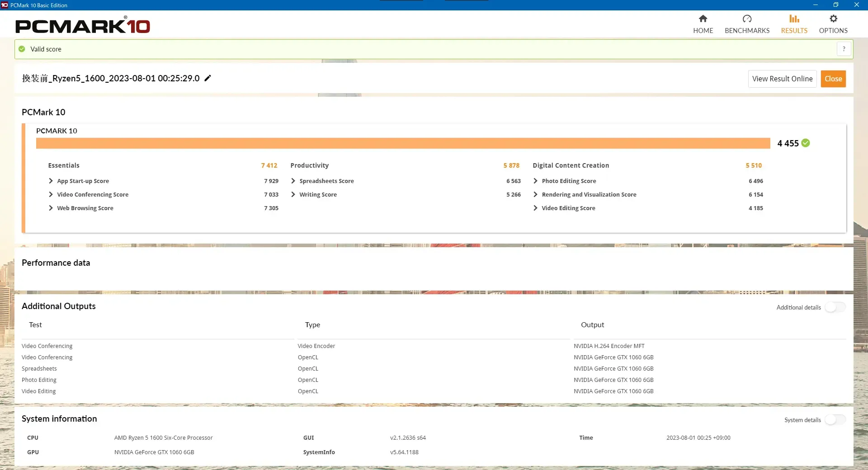Expand the Photo Editing Score row
The height and width of the screenshot is (470, 868).
coord(535,181)
